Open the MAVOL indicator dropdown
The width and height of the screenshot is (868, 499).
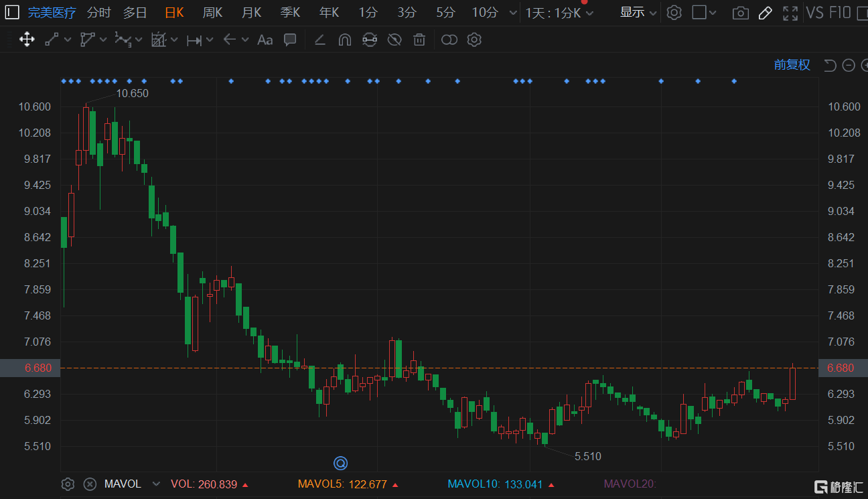pyautogui.click(x=156, y=484)
